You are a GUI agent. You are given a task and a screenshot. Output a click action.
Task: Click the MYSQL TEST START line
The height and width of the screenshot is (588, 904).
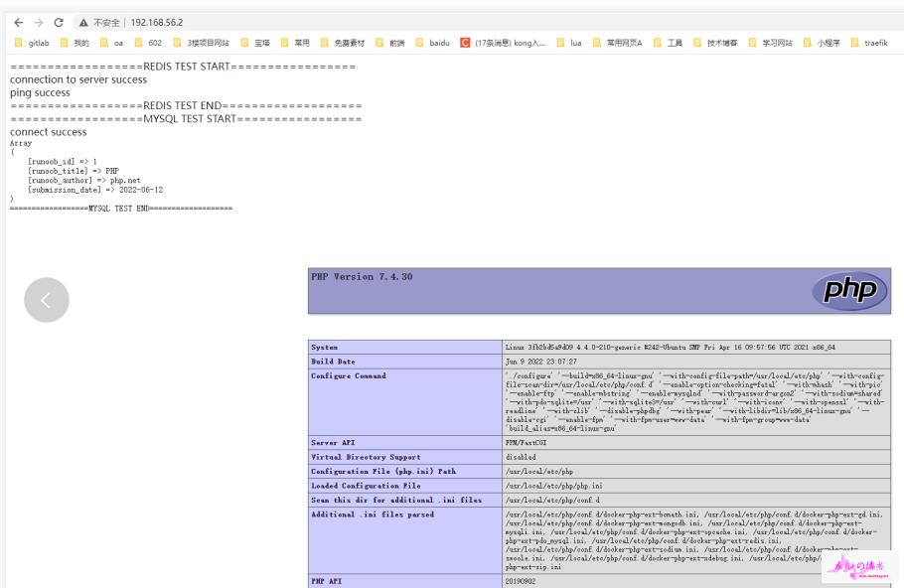point(186,119)
